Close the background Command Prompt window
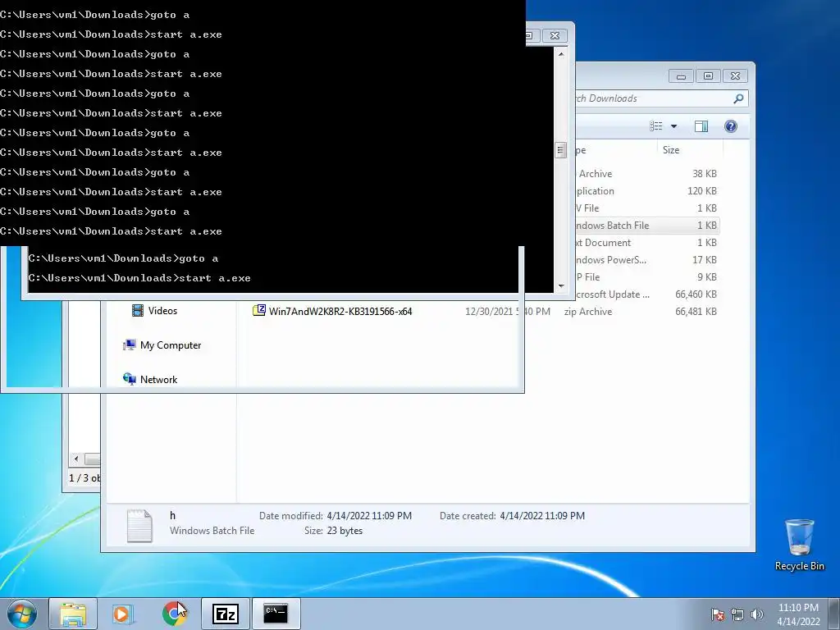This screenshot has width=840, height=630. click(x=555, y=35)
